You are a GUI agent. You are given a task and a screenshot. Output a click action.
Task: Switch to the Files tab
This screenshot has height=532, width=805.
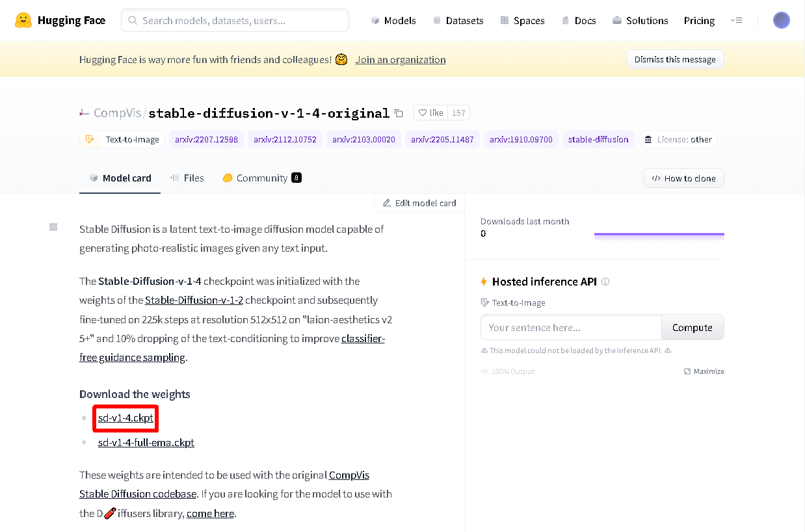tap(187, 178)
